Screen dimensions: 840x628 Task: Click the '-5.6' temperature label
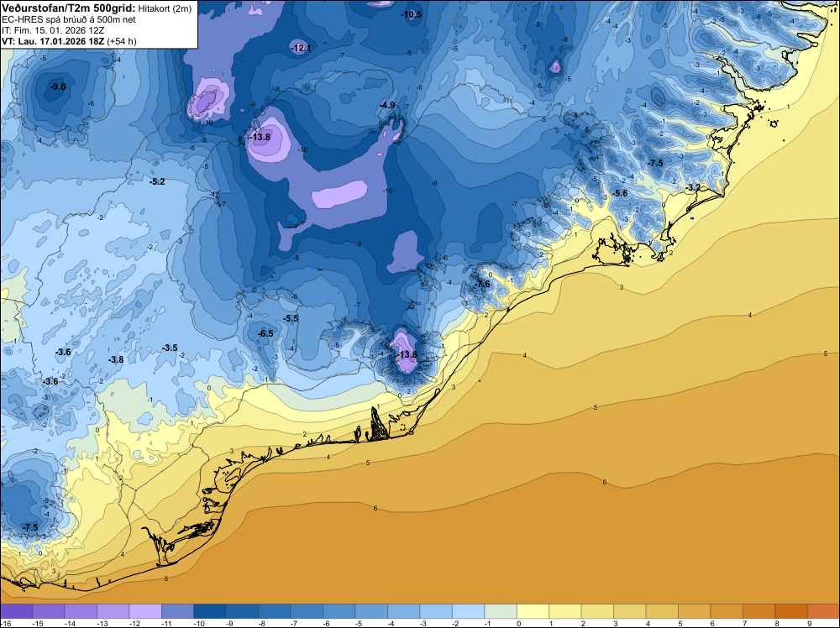(x=620, y=193)
